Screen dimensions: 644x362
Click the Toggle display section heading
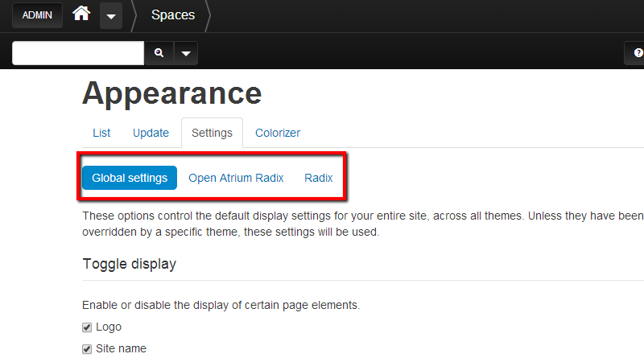pyautogui.click(x=129, y=264)
